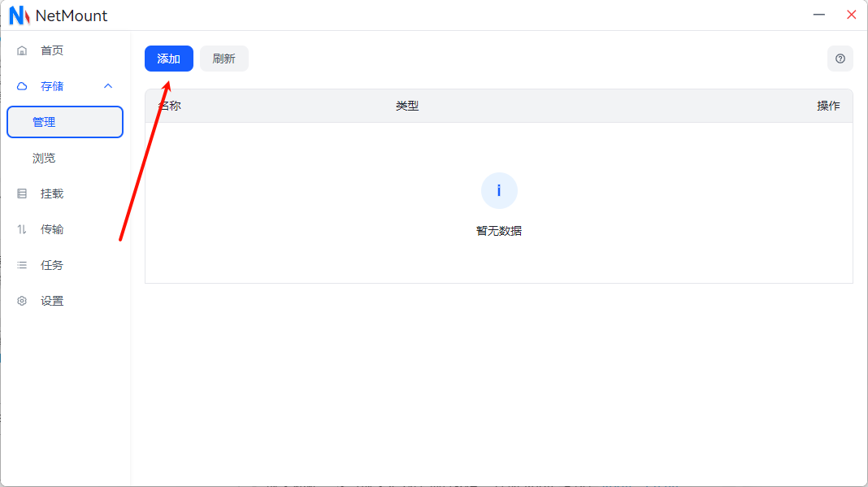The image size is (868, 487).
Task: Select the 存储 menu item
Action: coord(65,86)
